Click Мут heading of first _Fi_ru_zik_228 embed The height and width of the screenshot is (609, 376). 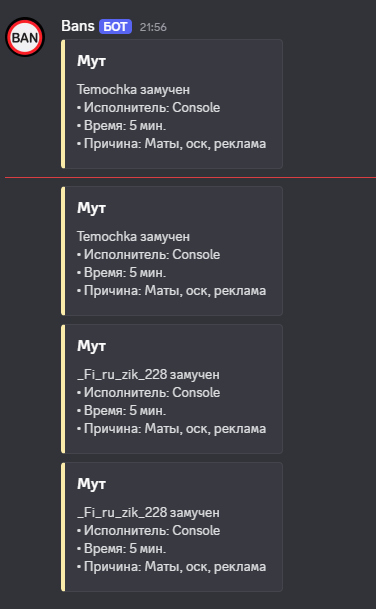(91, 346)
